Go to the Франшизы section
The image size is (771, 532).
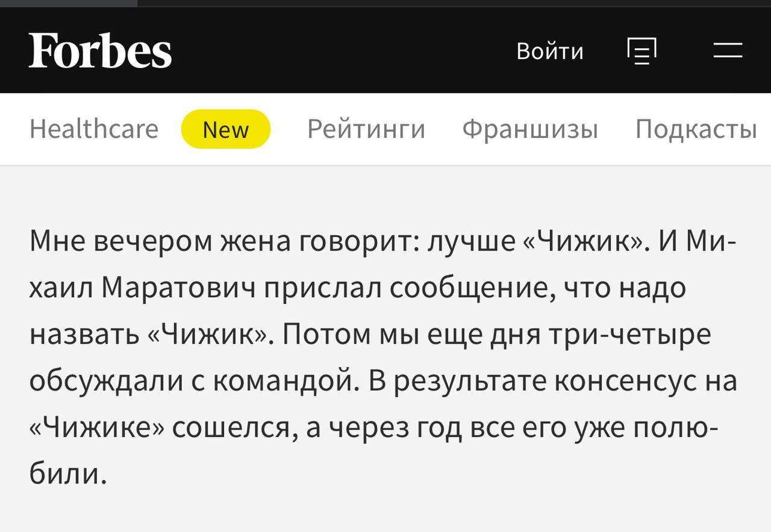coord(530,129)
